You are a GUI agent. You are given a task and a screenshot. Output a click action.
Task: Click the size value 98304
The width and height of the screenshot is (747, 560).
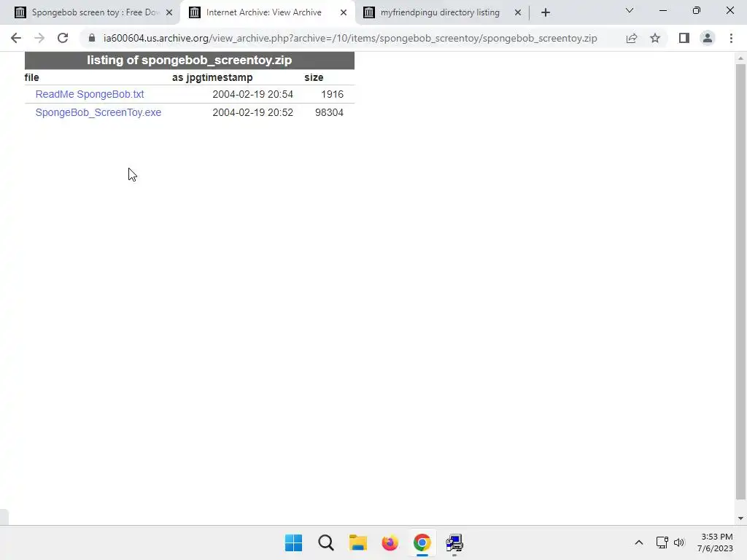(x=329, y=112)
